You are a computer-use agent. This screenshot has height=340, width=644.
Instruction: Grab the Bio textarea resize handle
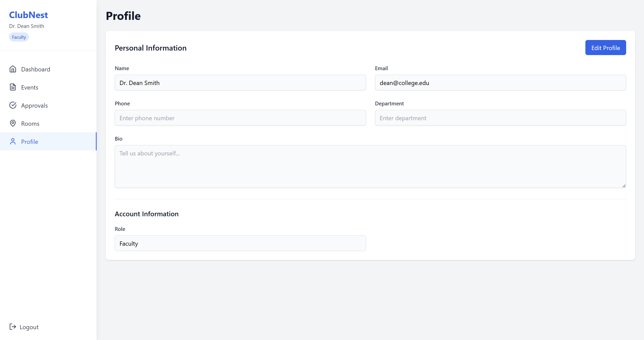[624, 186]
